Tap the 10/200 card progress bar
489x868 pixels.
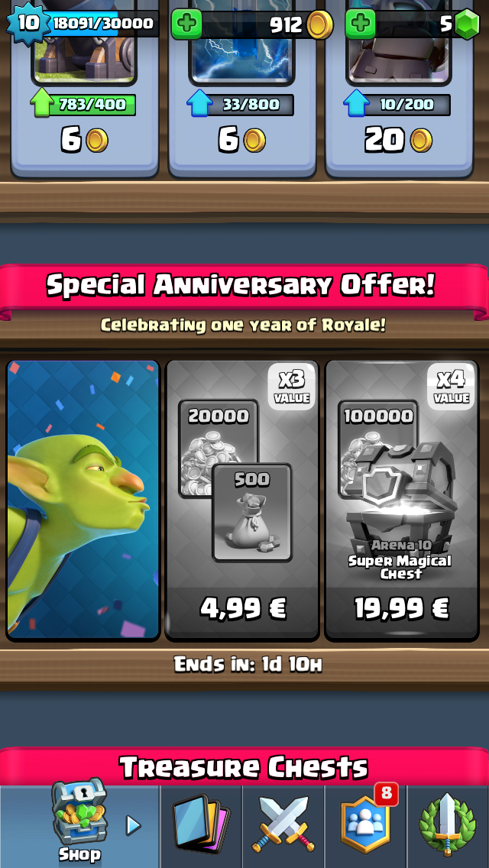[x=397, y=105]
